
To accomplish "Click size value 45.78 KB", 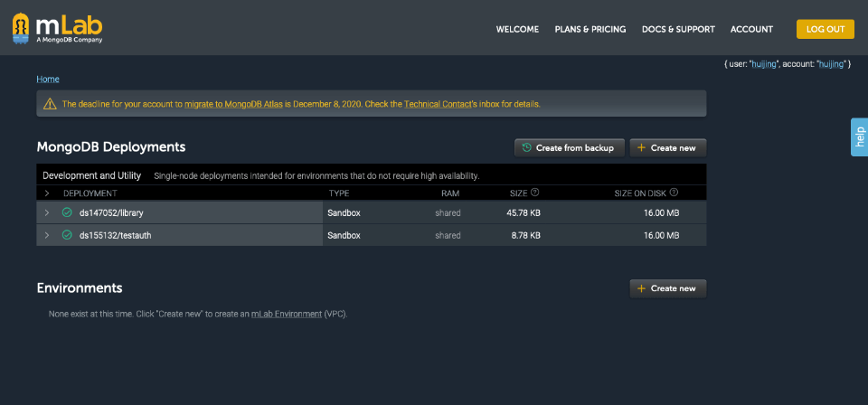I will pyautogui.click(x=524, y=212).
